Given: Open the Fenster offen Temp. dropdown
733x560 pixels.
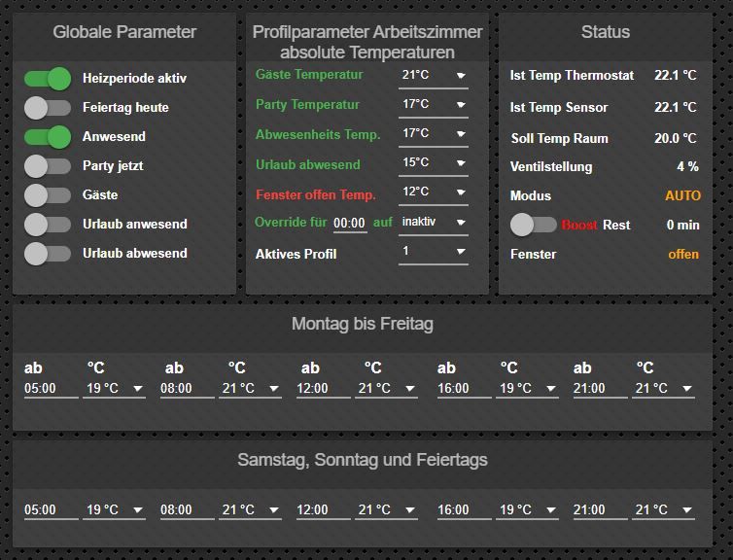Looking at the screenshot, I should 433,192.
